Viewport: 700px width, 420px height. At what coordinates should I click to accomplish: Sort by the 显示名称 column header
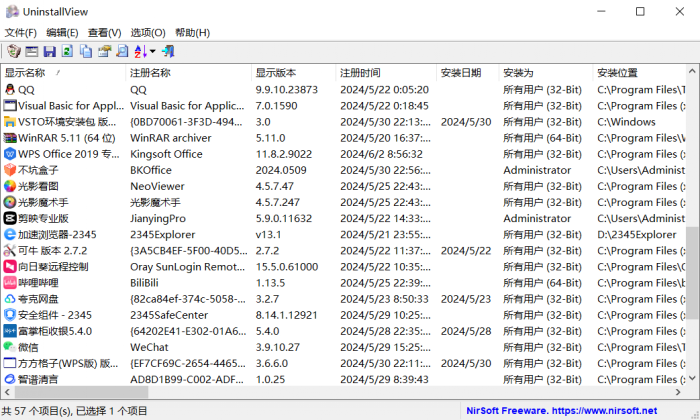(x=63, y=73)
